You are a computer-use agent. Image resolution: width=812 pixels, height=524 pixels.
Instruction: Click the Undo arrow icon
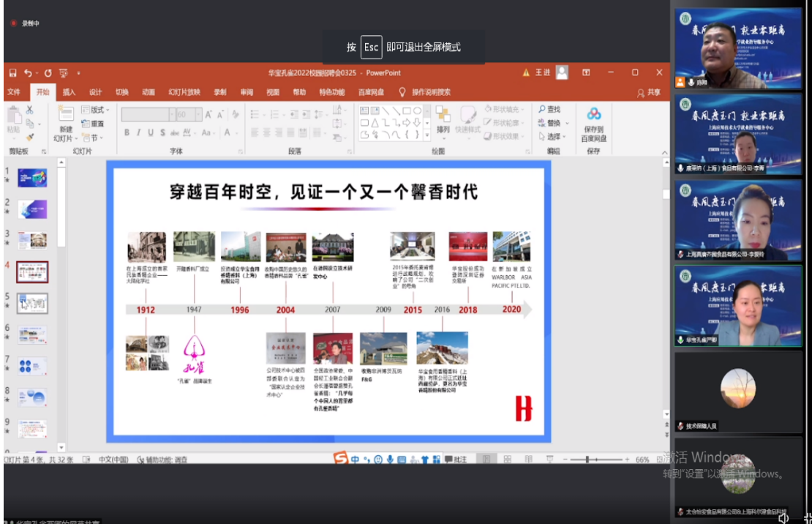point(28,73)
